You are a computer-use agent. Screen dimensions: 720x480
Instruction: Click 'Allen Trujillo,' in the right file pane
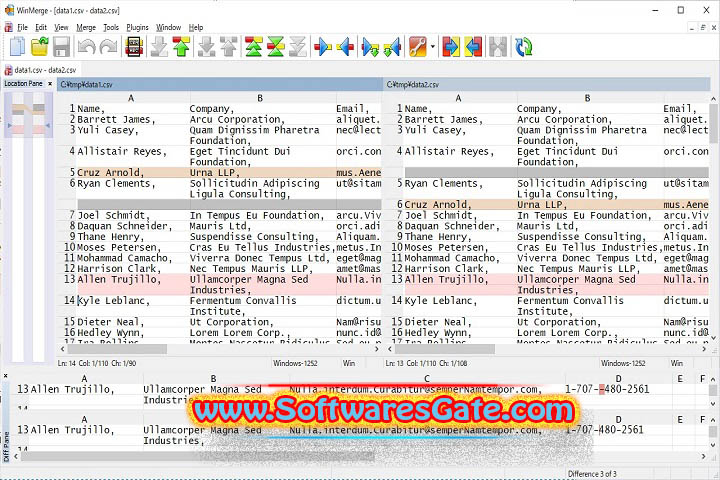click(446, 280)
